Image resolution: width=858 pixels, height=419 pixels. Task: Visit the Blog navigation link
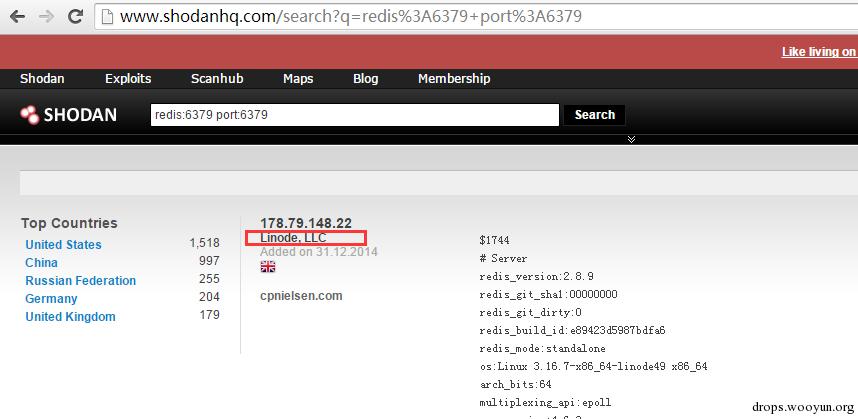[365, 79]
